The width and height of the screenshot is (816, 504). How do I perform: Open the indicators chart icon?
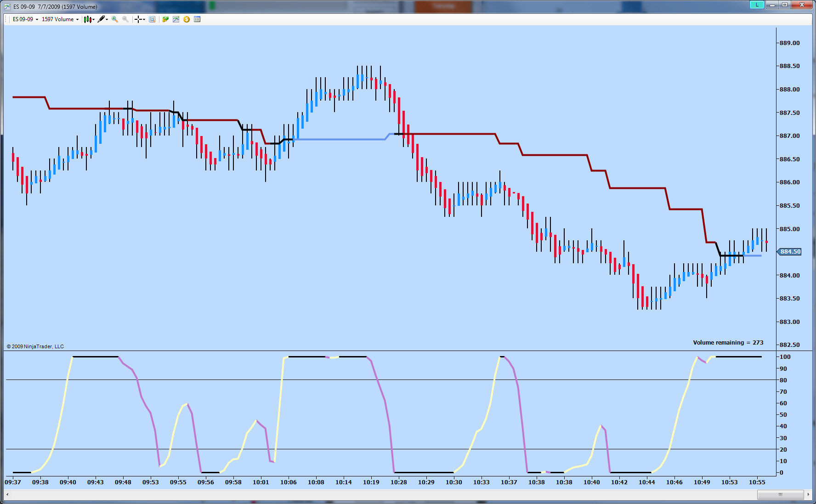point(176,19)
